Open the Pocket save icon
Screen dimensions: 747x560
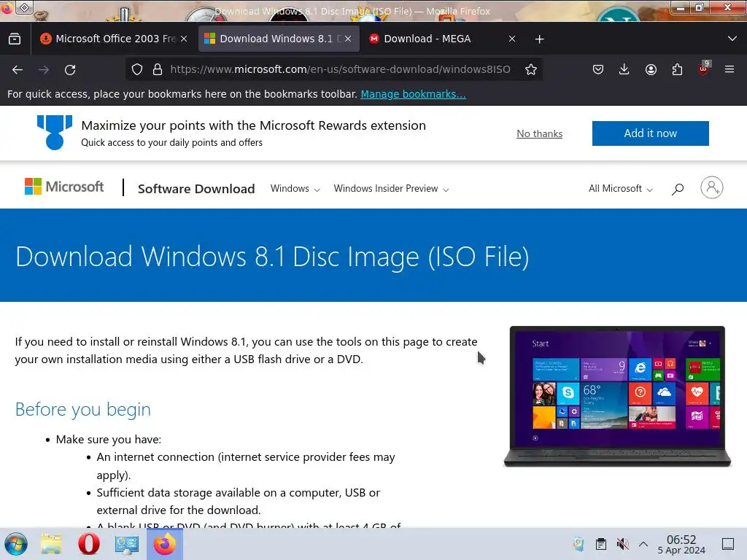pyautogui.click(x=598, y=69)
